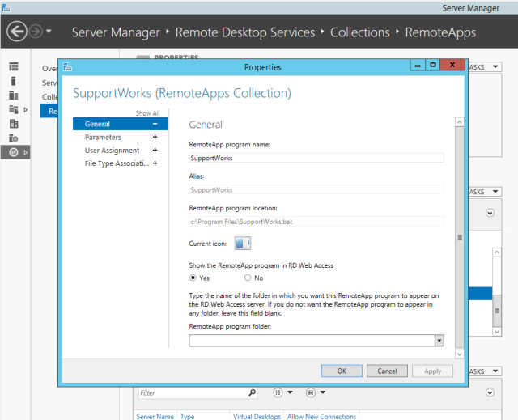Screen dimensions: 518x420
Task: Click Collections breadcrumb
Action: pos(359,32)
